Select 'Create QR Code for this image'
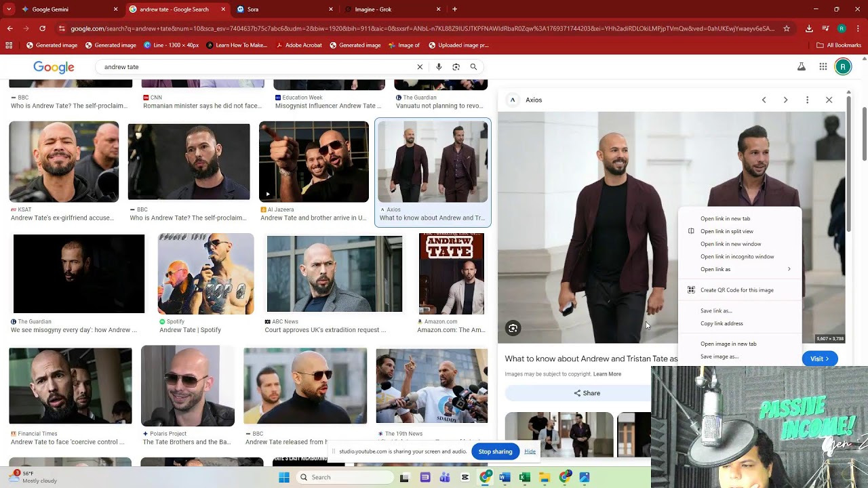This screenshot has height=488, width=868. pos(740,290)
